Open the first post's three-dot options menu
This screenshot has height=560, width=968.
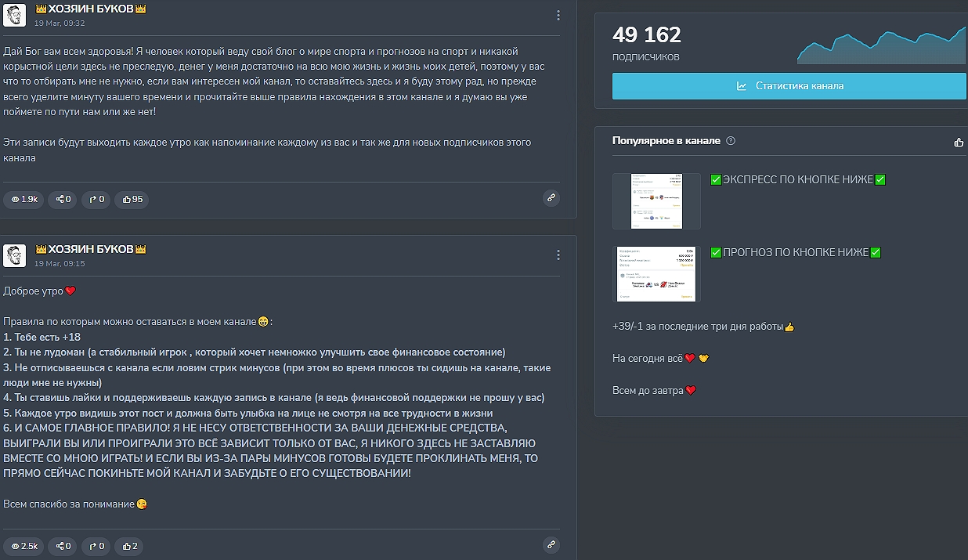(558, 16)
